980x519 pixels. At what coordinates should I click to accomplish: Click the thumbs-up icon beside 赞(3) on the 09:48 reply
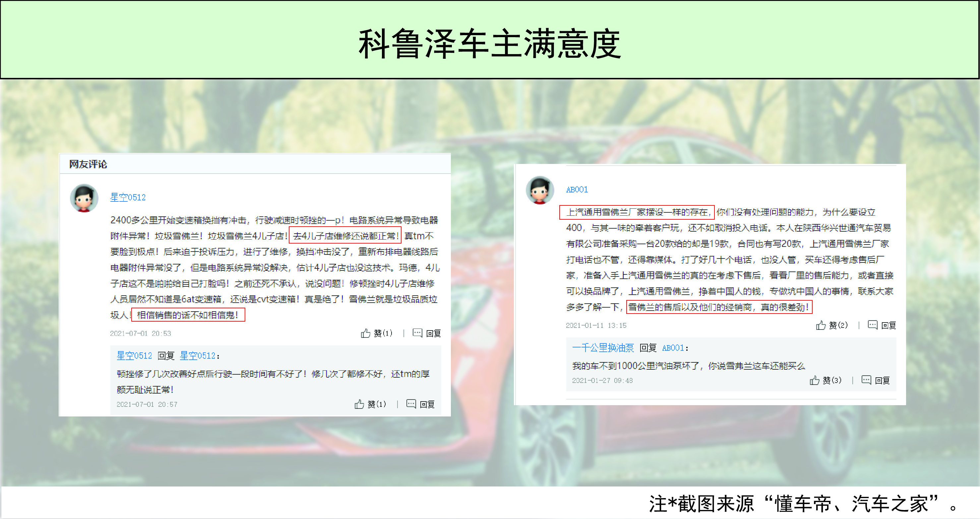(x=815, y=380)
